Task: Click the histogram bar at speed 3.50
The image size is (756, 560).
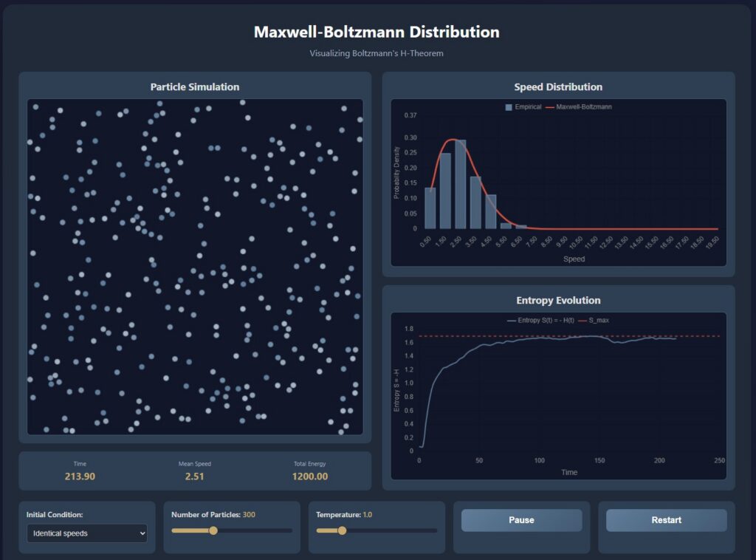Action: click(476, 202)
